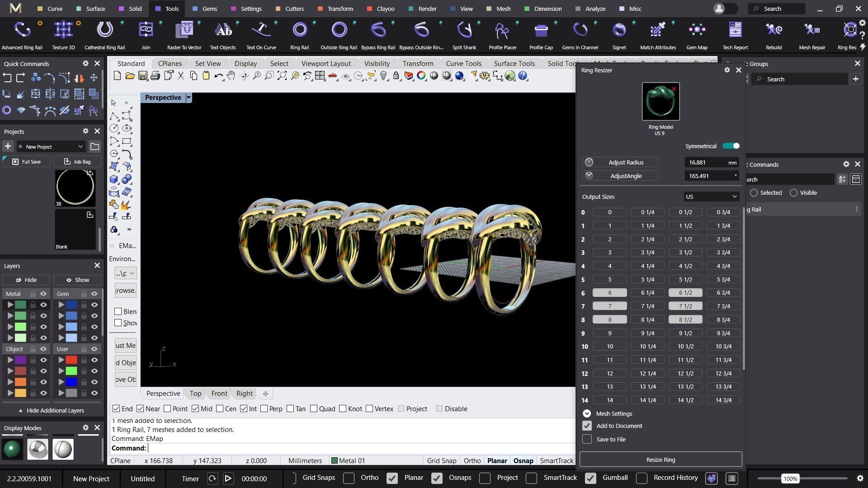The height and width of the screenshot is (488, 868).
Task: Launch the Profile Placer tool
Action: [502, 35]
